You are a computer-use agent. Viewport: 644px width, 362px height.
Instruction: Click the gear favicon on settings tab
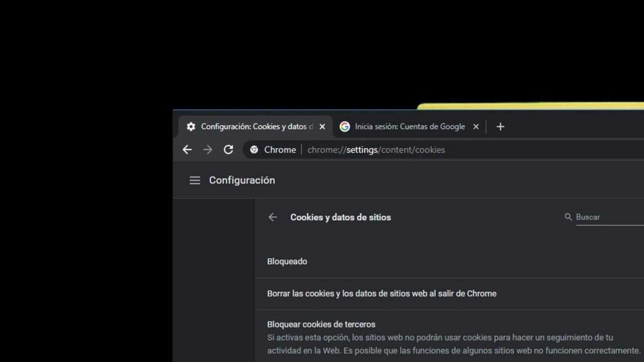[x=191, y=127]
